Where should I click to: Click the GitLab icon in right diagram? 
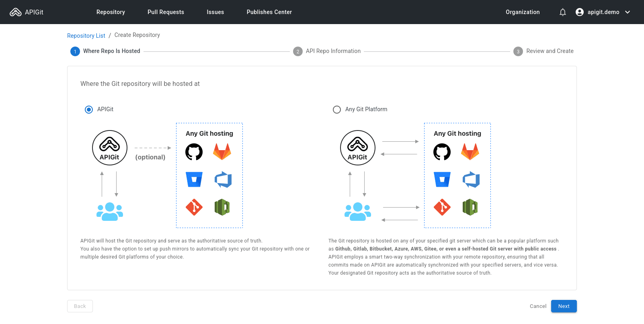coord(470,152)
